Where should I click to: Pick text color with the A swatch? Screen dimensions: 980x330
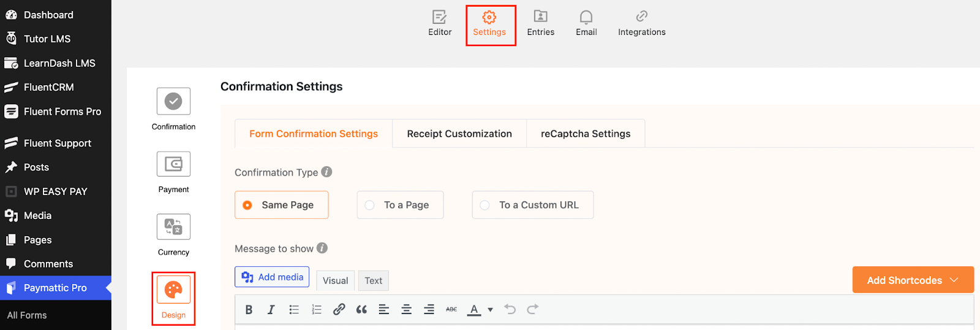click(474, 310)
